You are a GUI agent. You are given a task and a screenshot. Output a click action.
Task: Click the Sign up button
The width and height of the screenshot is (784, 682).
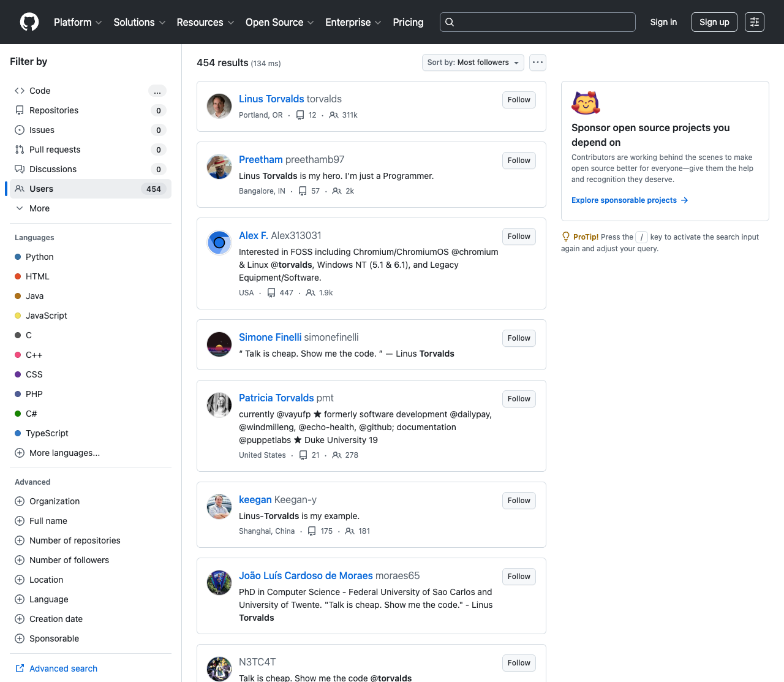coord(714,22)
